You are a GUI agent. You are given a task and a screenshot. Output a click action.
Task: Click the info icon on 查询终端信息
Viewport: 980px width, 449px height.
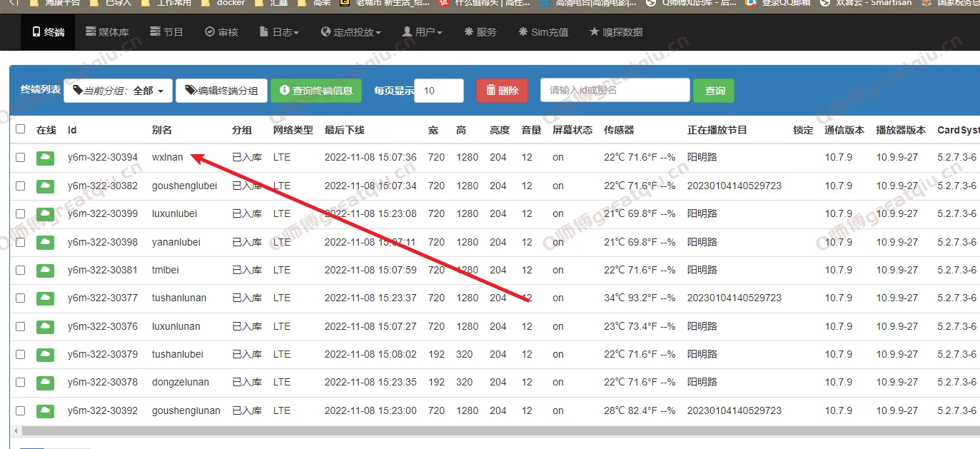coord(285,91)
